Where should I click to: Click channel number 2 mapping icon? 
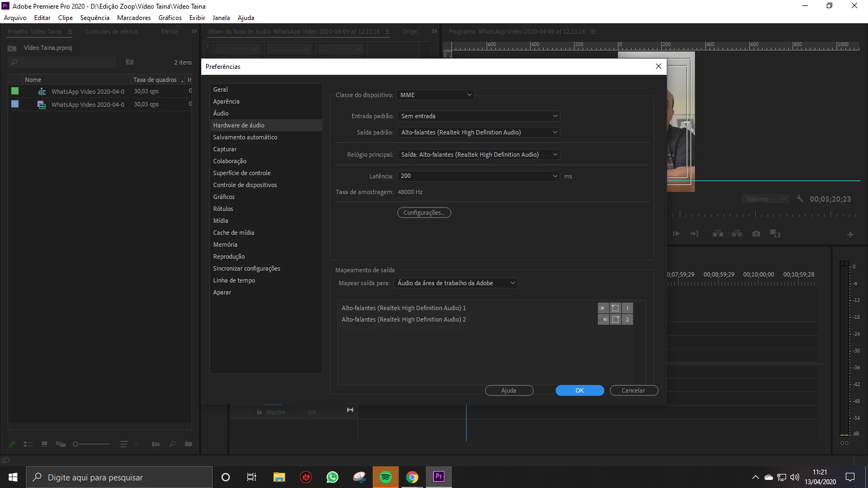(x=627, y=319)
